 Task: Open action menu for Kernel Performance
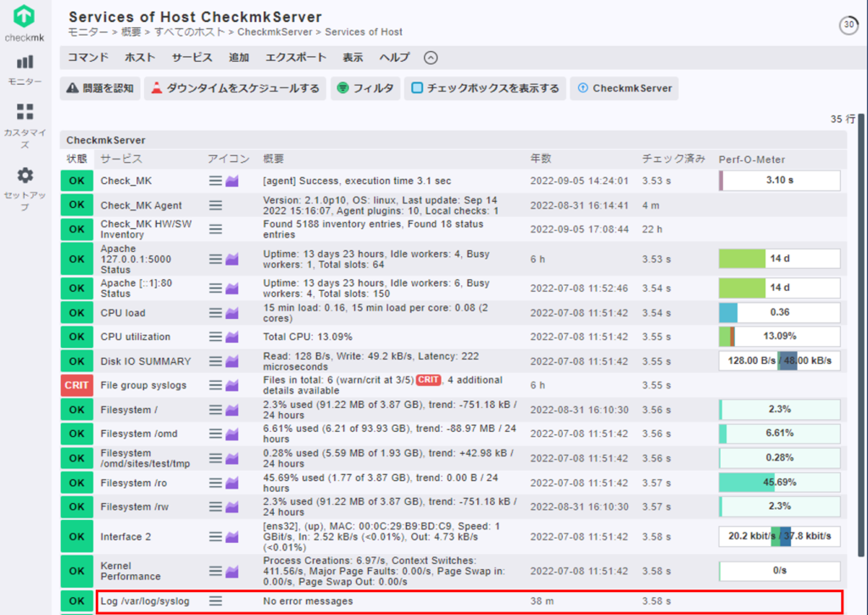point(215,571)
